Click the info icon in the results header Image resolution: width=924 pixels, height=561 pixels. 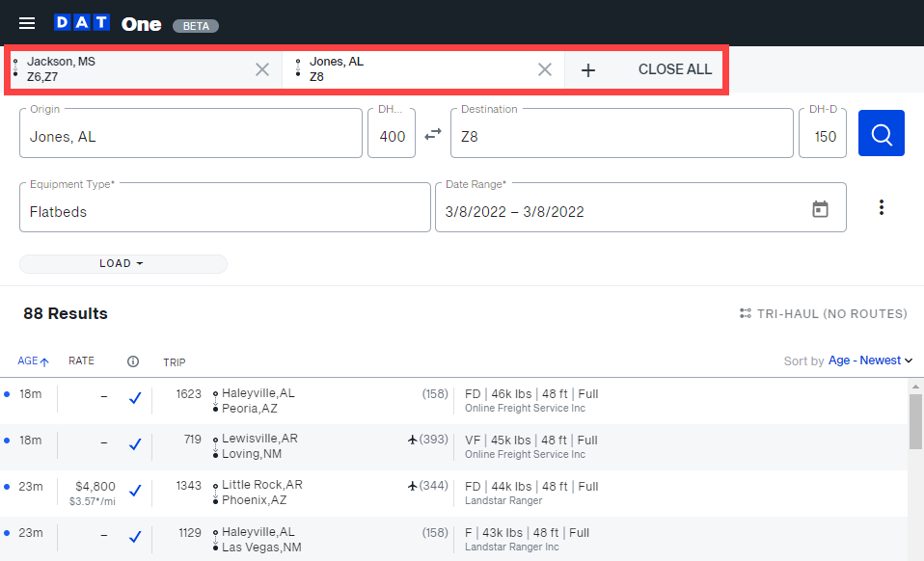pos(132,361)
